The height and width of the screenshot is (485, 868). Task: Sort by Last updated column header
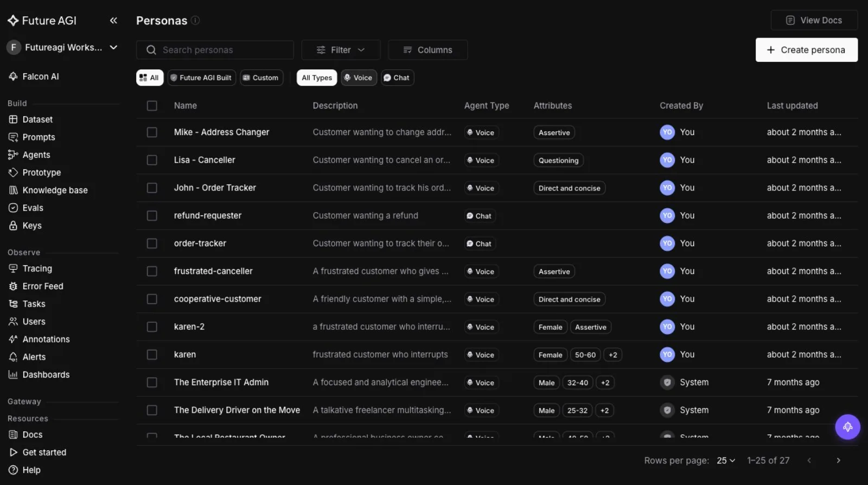coord(792,106)
